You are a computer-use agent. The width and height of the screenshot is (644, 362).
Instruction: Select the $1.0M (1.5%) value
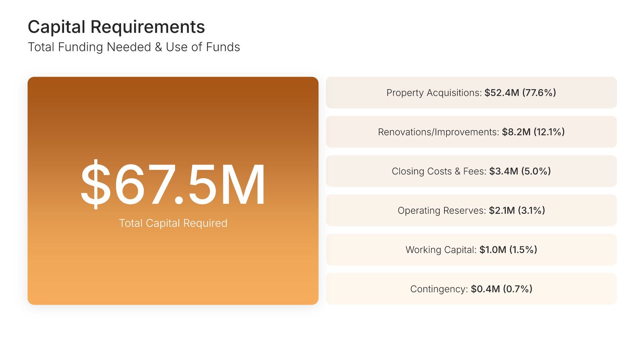(508, 250)
